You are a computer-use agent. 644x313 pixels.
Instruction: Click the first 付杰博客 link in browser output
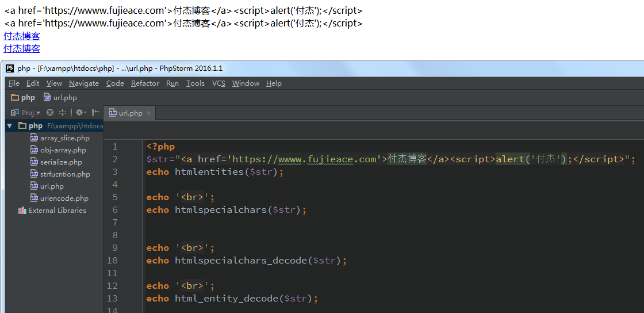coord(22,36)
